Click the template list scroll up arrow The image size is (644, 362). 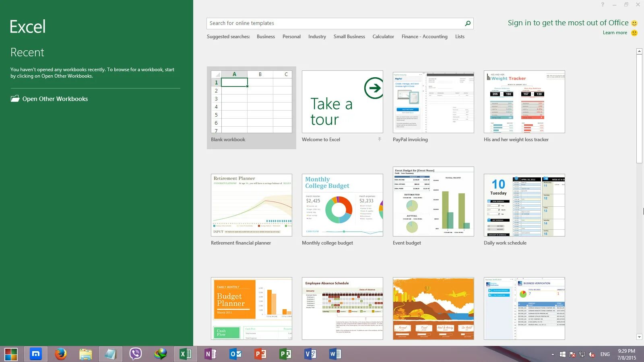pyautogui.click(x=639, y=51)
